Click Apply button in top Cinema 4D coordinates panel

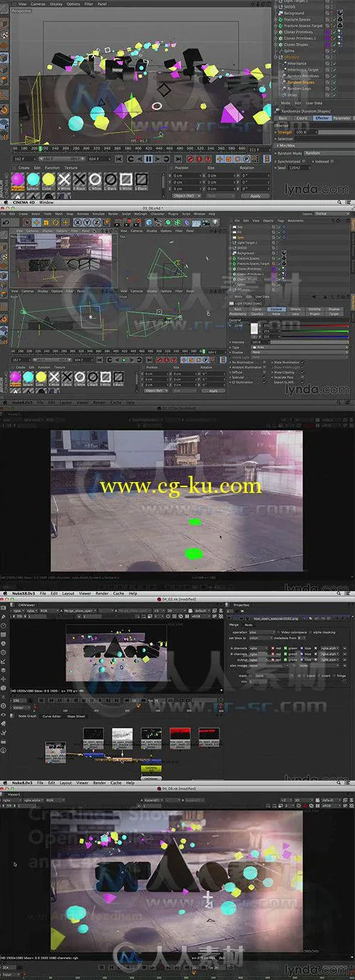click(x=254, y=195)
